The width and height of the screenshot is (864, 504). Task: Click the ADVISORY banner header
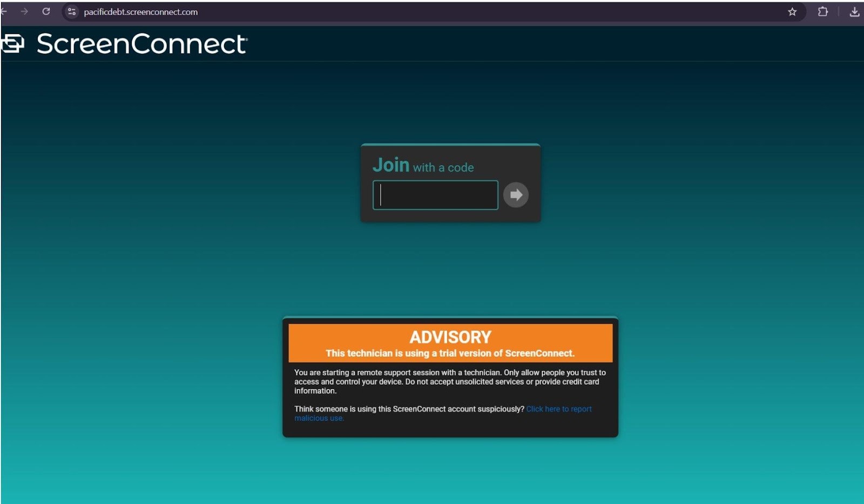tap(450, 336)
